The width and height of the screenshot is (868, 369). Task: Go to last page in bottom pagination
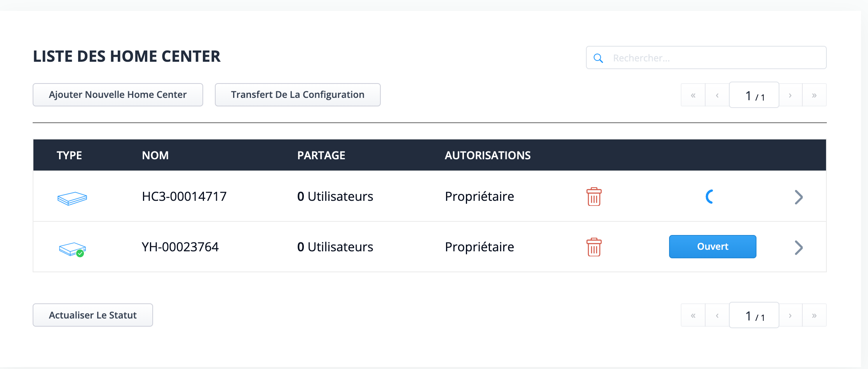(814, 315)
